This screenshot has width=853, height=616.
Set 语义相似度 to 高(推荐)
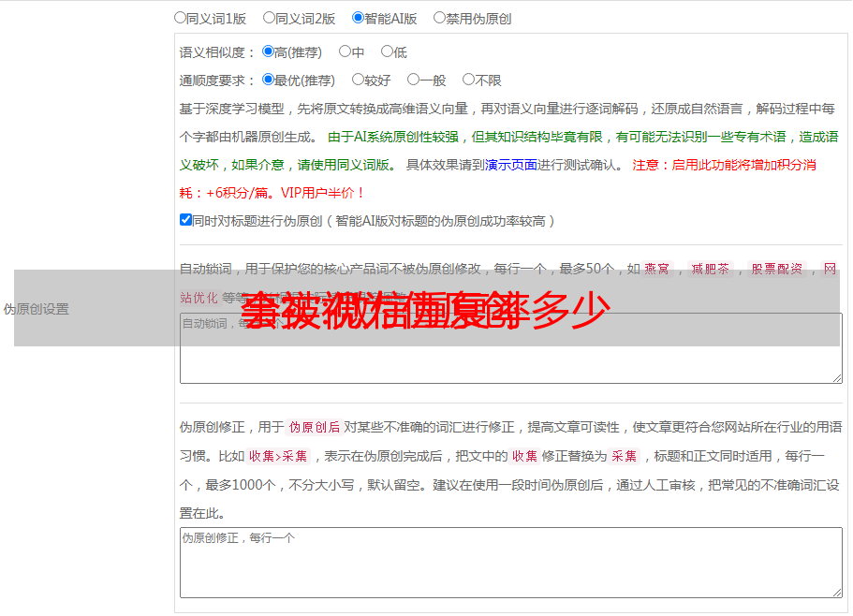269,52
